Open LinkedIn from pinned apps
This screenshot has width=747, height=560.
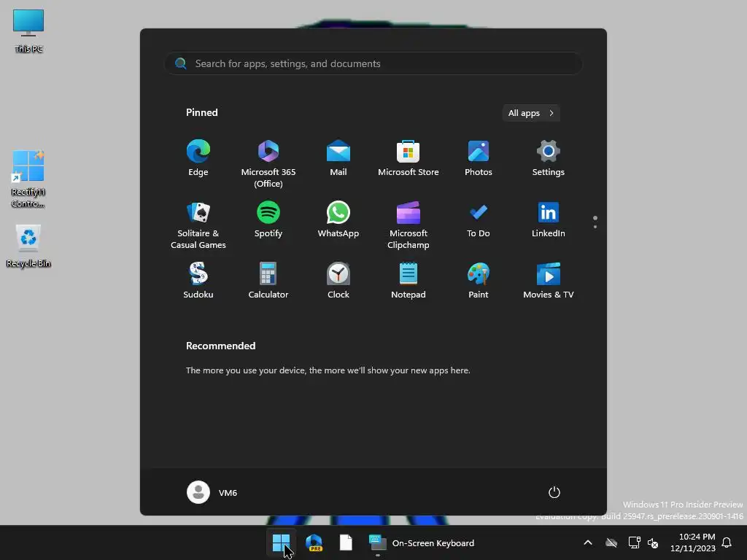[x=549, y=220]
